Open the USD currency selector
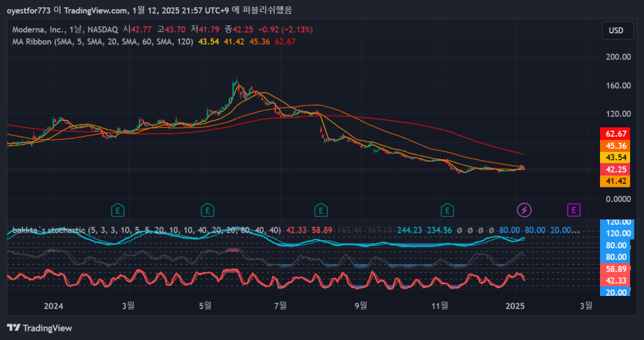This screenshot has width=644, height=340. 618,31
